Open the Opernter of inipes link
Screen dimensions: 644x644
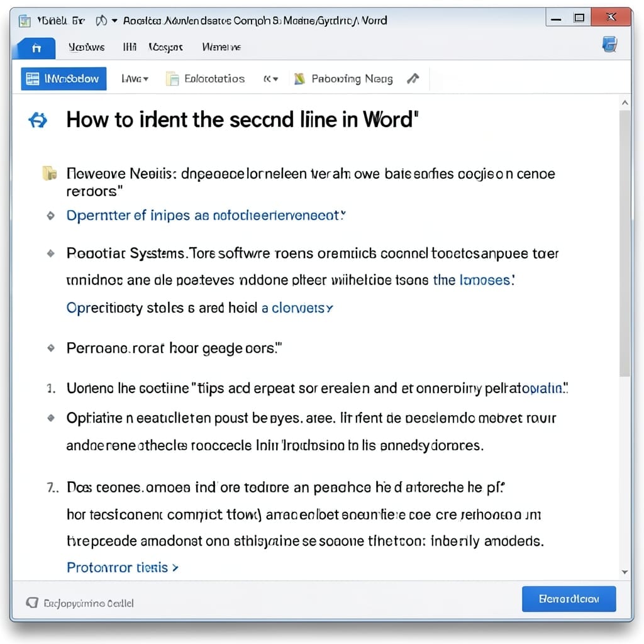pyautogui.click(x=206, y=215)
